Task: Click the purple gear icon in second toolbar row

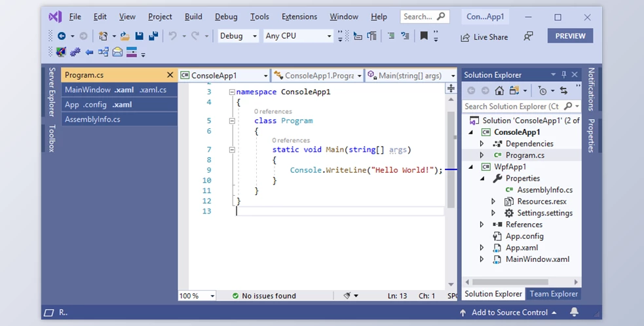Action: point(75,52)
